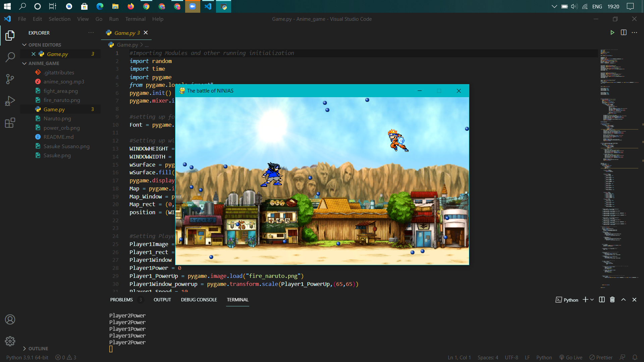This screenshot has width=644, height=362.
Task: Open the Source Control view
Action: pos(10,79)
